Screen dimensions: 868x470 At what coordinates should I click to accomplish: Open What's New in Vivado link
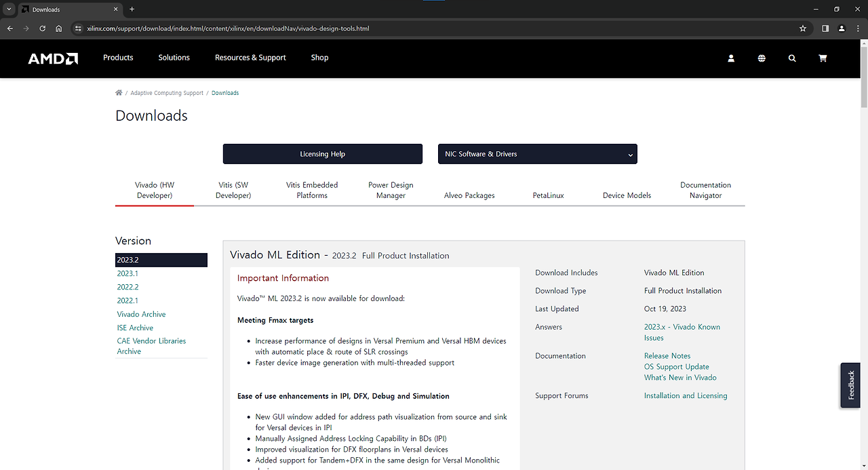680,377
